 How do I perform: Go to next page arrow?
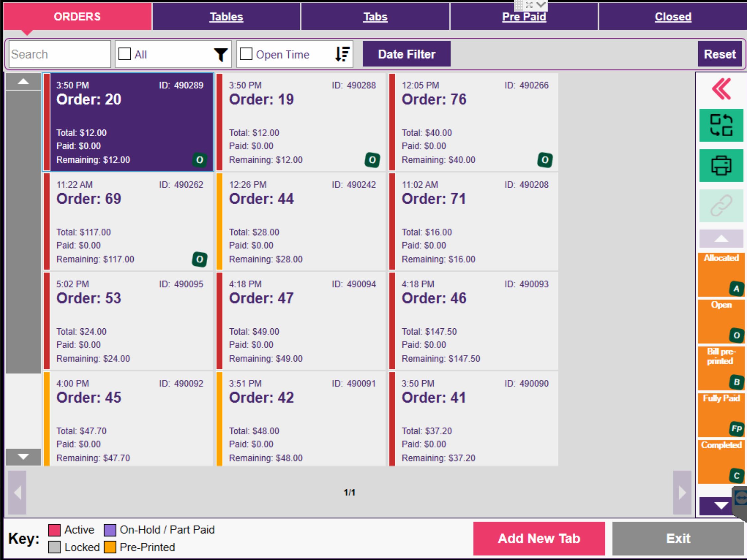(x=682, y=492)
